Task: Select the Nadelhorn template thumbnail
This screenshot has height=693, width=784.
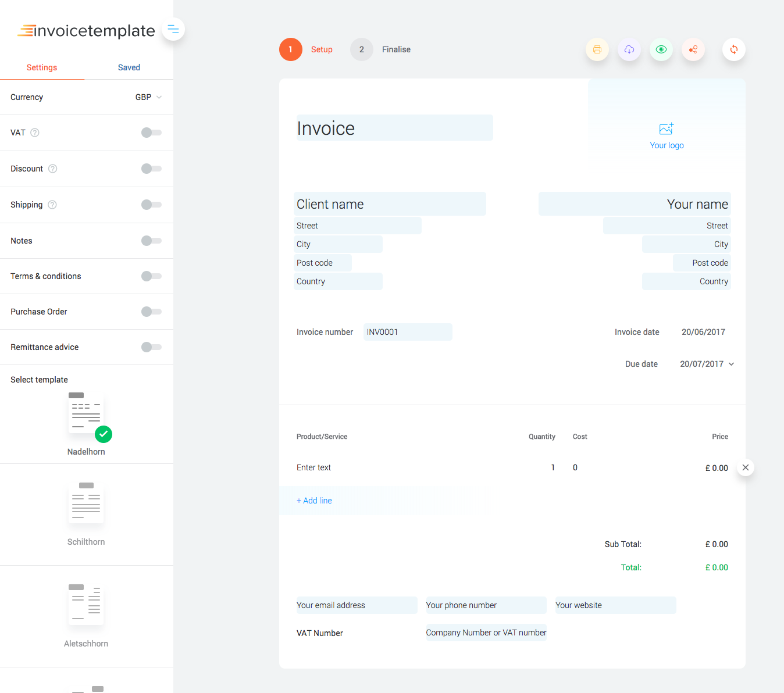Action: [x=86, y=413]
